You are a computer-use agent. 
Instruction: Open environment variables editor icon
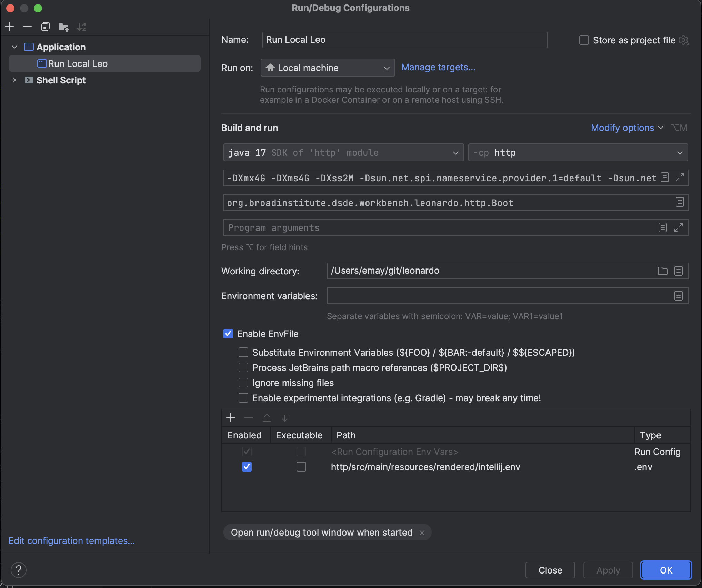(x=678, y=296)
